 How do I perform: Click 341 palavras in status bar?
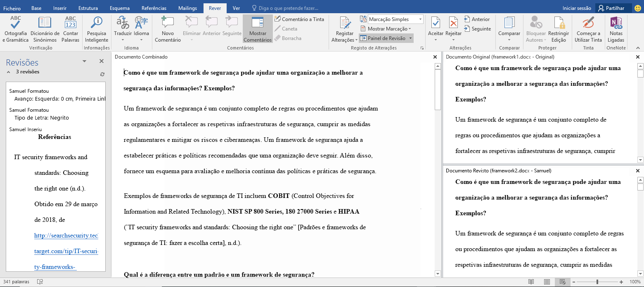[17, 282]
